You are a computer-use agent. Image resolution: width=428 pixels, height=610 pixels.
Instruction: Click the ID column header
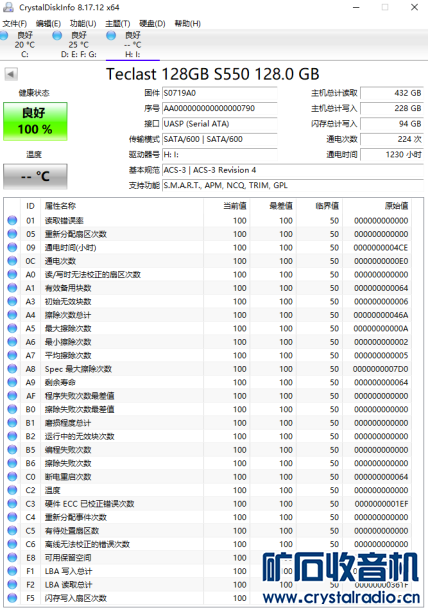click(x=30, y=206)
